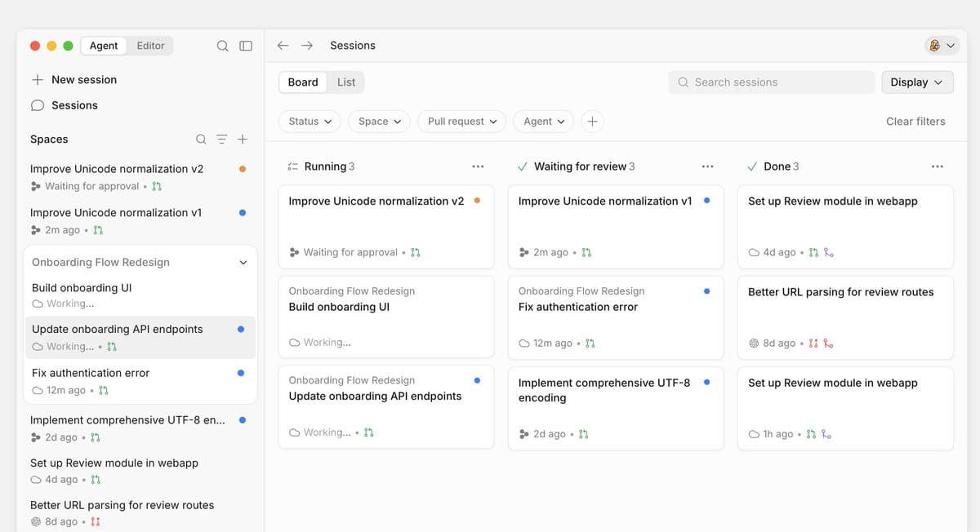Open the Space filter dropdown
Image resolution: width=980 pixels, height=532 pixels.
(380, 122)
